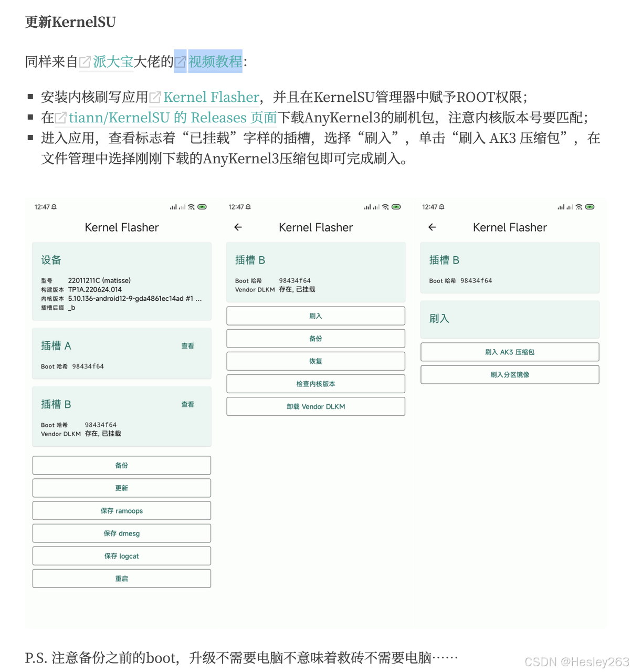Click alarm icon beside 12:47 in left screen
Screen dimensions: 631x672
pyautogui.click(x=54, y=207)
